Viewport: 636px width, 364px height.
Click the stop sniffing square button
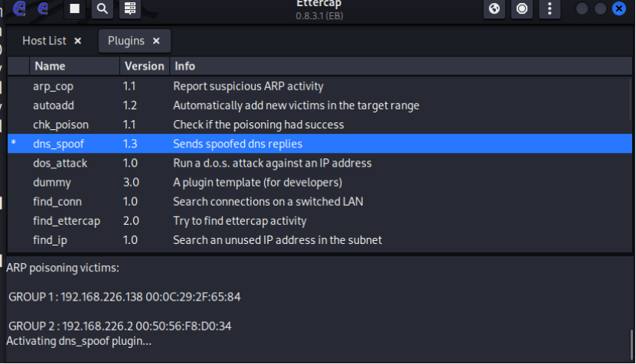click(x=74, y=8)
